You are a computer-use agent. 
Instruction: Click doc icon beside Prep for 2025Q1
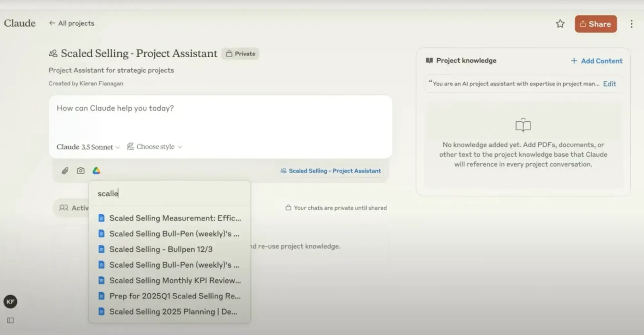pyautogui.click(x=101, y=296)
